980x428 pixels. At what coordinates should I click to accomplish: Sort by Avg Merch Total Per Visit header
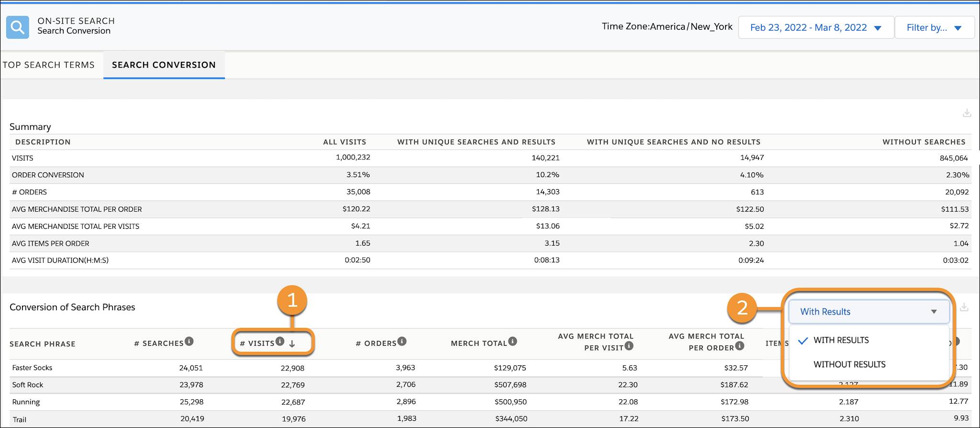click(x=595, y=342)
